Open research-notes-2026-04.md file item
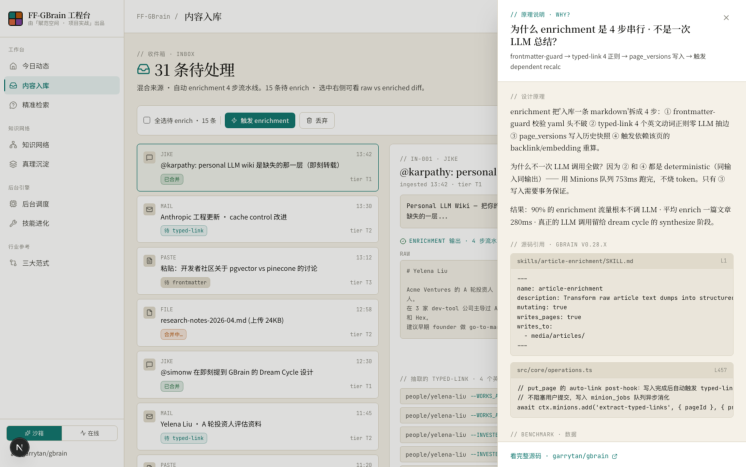Screen dimensions: 746x467 click(258, 323)
